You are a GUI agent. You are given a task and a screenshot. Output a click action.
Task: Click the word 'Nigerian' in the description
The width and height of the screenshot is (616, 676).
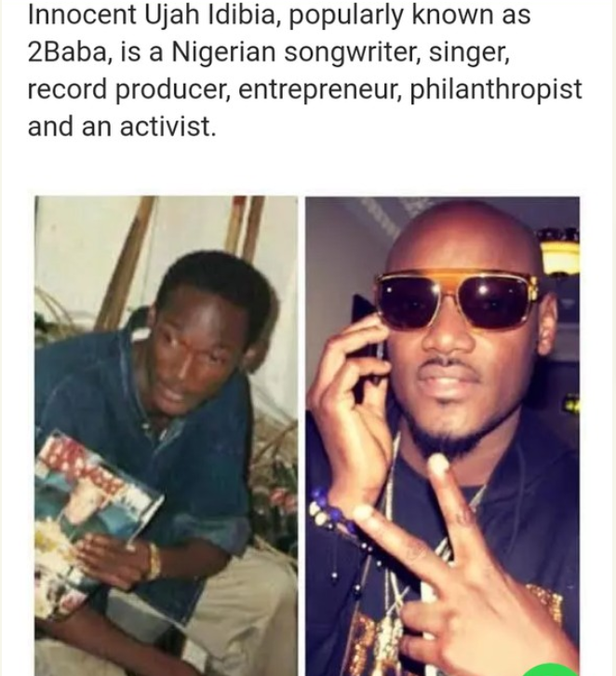[x=223, y=52]
